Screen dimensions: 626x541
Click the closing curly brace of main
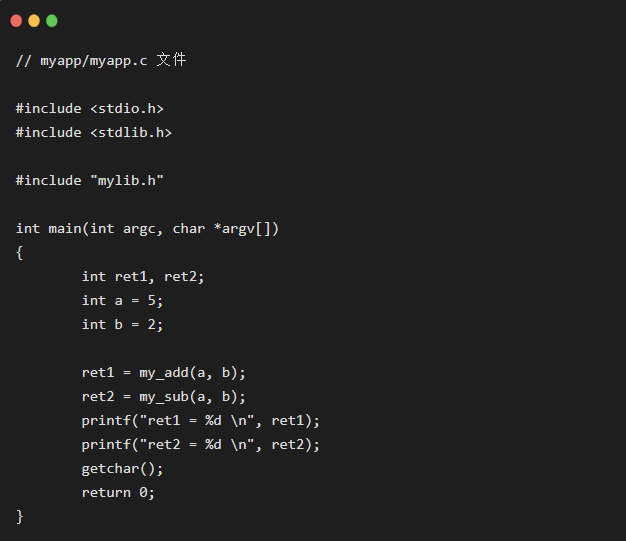coord(20,517)
